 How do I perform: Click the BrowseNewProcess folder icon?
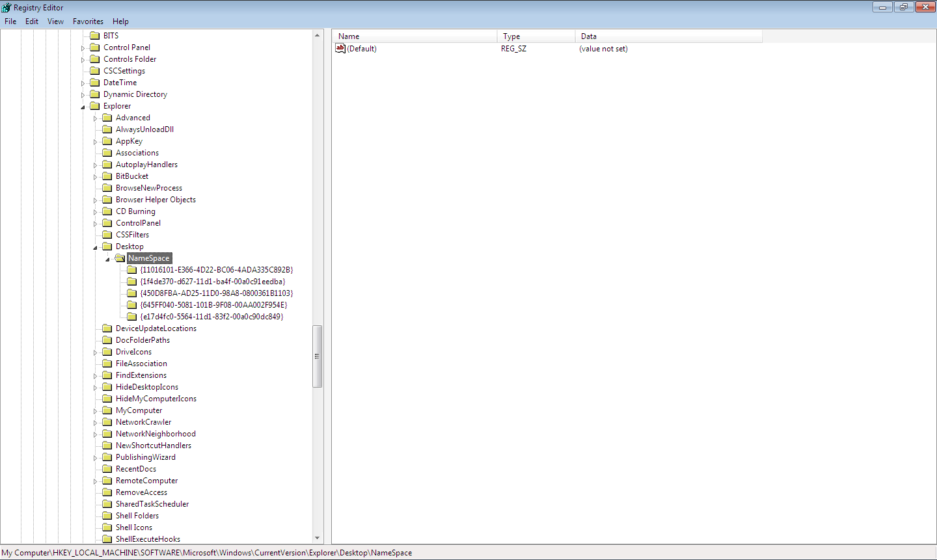tap(107, 188)
